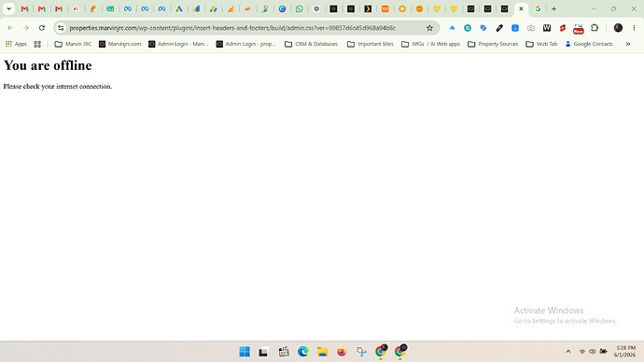Open the Google Contacts bookmark

[589, 44]
